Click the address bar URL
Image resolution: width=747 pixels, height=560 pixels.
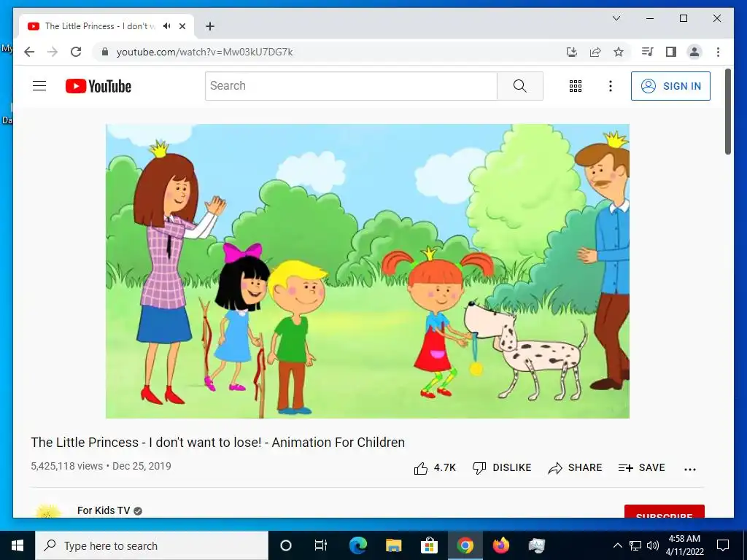point(204,52)
